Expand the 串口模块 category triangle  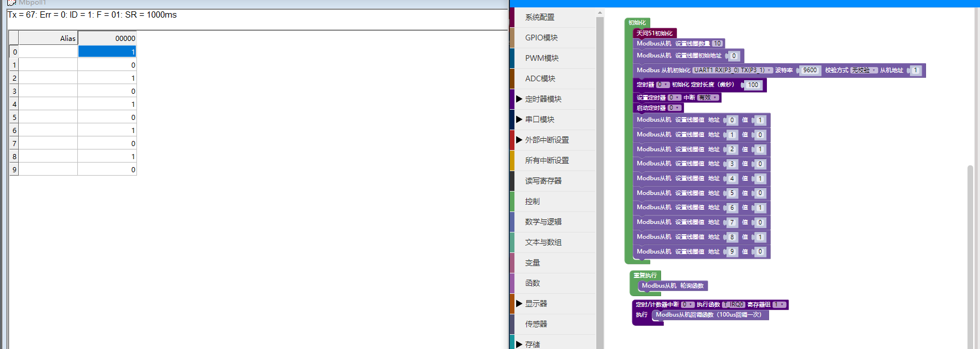tap(519, 119)
